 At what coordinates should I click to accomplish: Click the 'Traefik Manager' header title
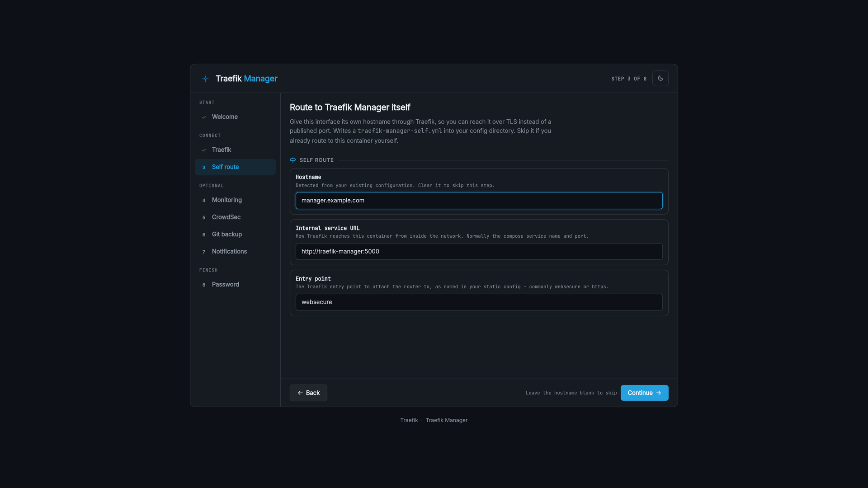click(246, 79)
